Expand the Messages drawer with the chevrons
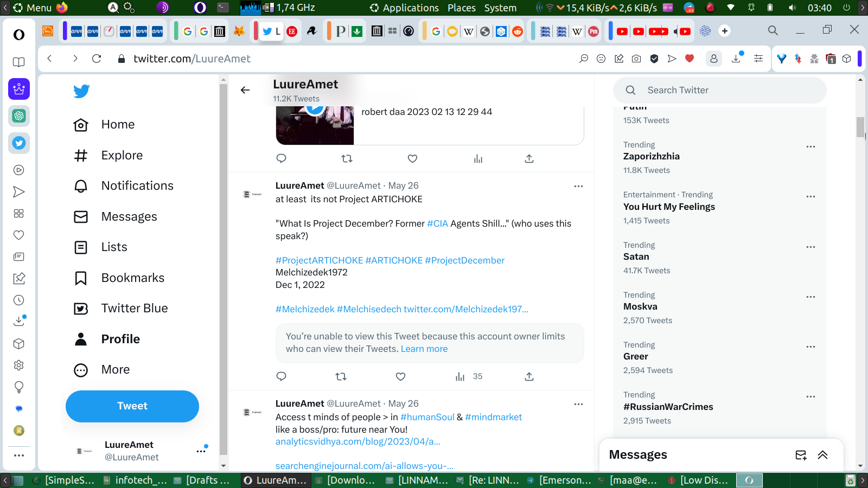868x488 pixels. pyautogui.click(x=822, y=455)
